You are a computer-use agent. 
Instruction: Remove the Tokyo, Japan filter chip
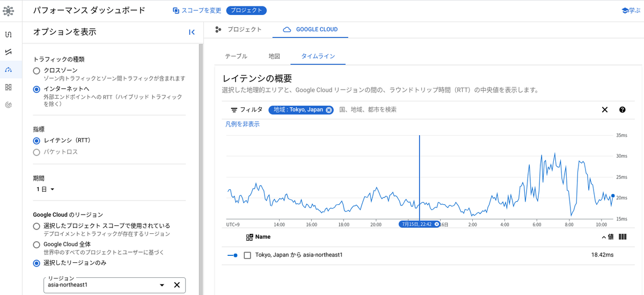pyautogui.click(x=329, y=109)
